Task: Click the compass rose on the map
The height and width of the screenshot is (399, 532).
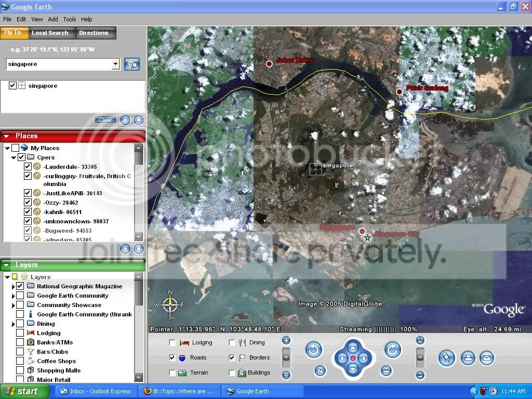Action: coord(170,304)
